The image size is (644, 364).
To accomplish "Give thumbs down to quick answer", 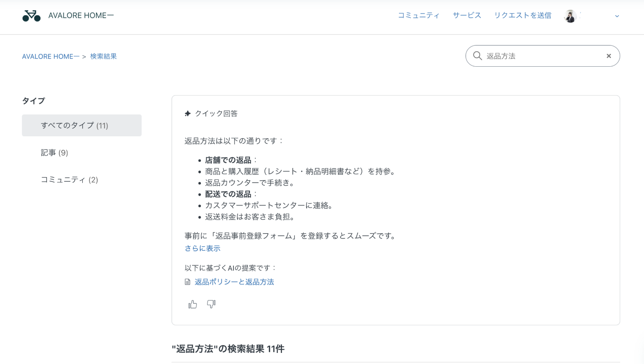I will [211, 304].
